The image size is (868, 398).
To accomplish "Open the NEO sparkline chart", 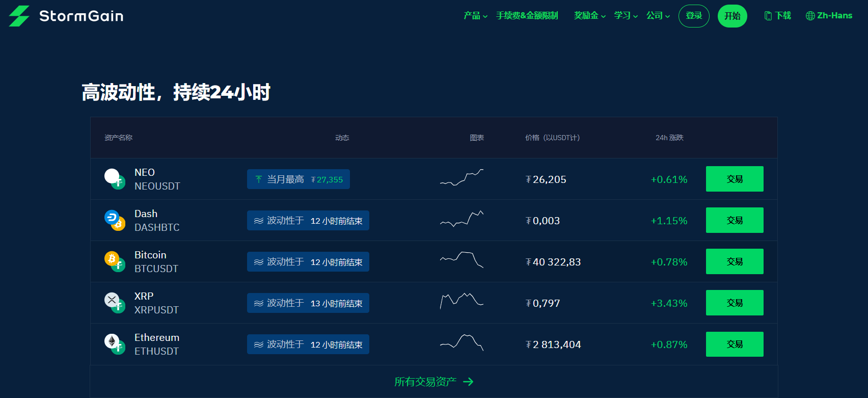I will click(462, 177).
